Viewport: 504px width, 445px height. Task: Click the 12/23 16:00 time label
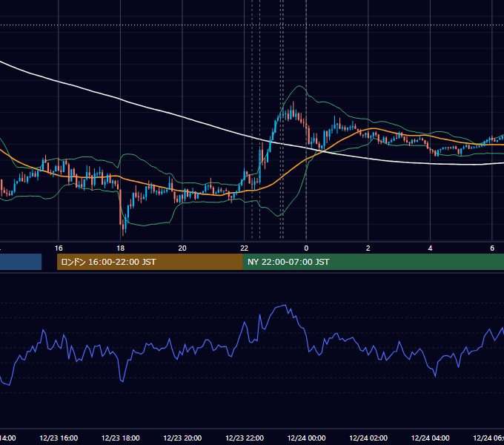click(x=59, y=438)
